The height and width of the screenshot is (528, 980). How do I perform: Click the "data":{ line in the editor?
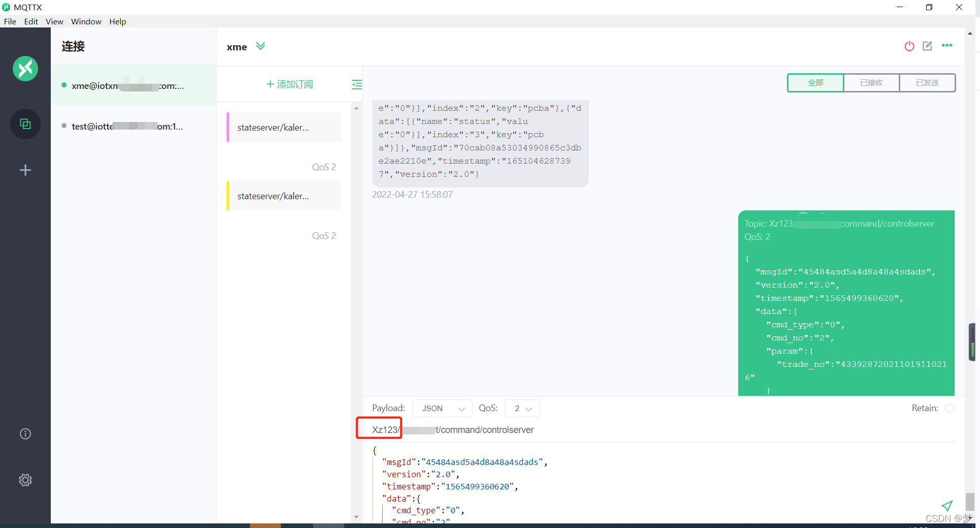click(401, 499)
